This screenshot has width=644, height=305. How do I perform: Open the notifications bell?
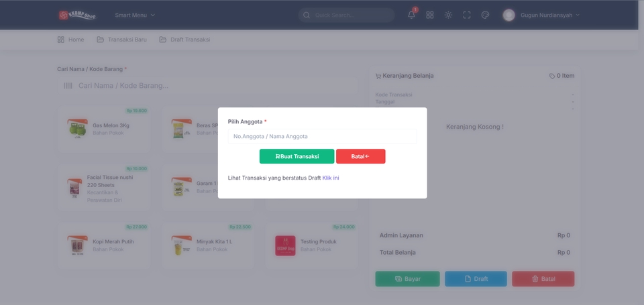tap(411, 15)
